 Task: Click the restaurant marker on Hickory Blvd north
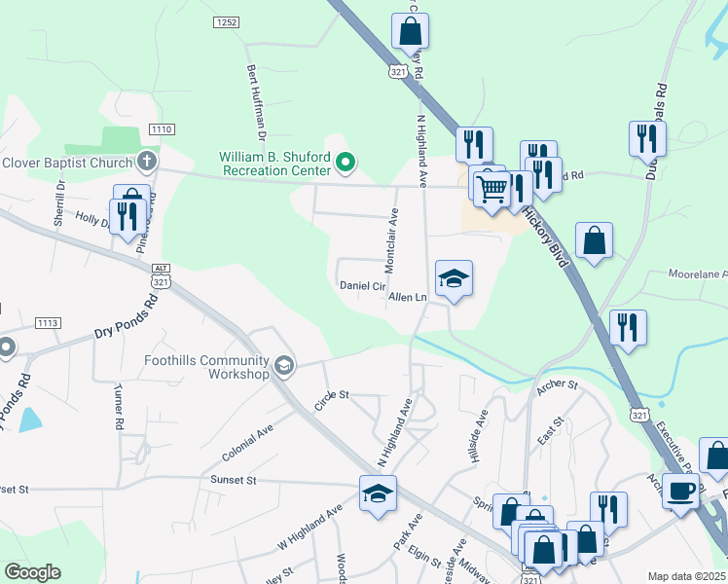pos(474,146)
